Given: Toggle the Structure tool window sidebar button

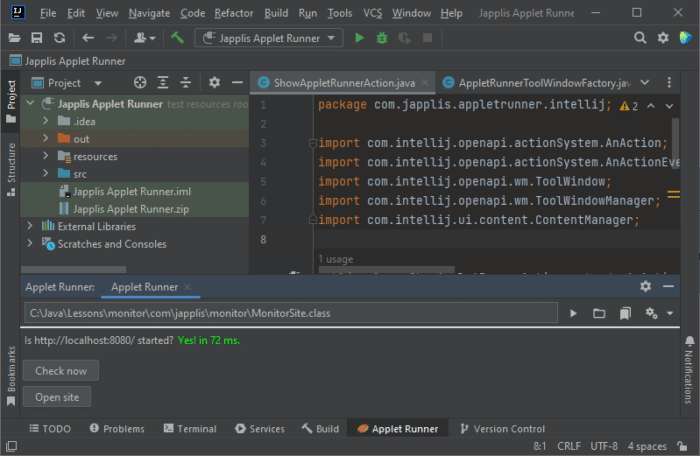Looking at the screenshot, I should click(x=11, y=169).
